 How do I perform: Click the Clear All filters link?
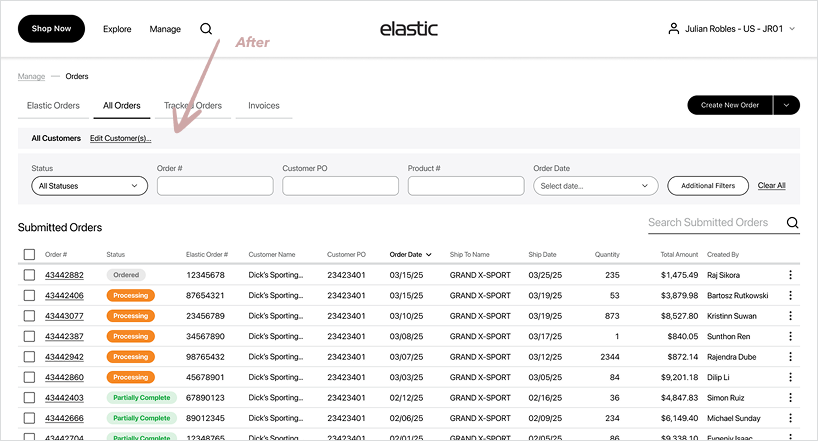pyautogui.click(x=771, y=186)
